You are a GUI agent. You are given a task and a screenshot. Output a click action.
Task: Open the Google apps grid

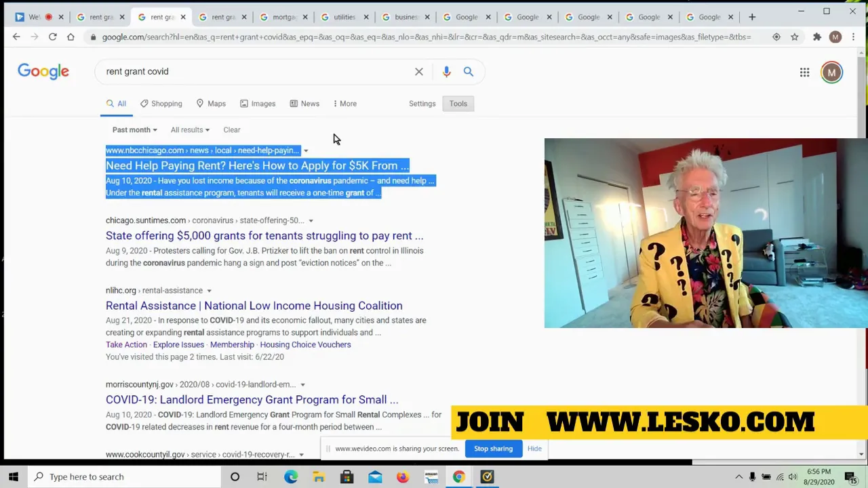tap(804, 72)
